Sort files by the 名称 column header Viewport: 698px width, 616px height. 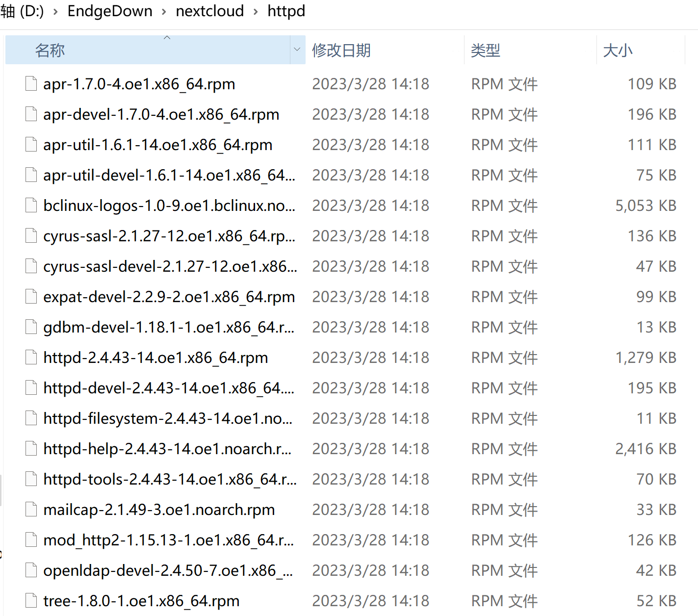148,50
